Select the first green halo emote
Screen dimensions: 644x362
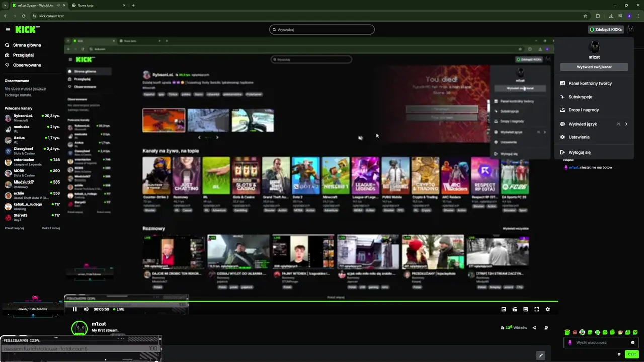pos(567,332)
